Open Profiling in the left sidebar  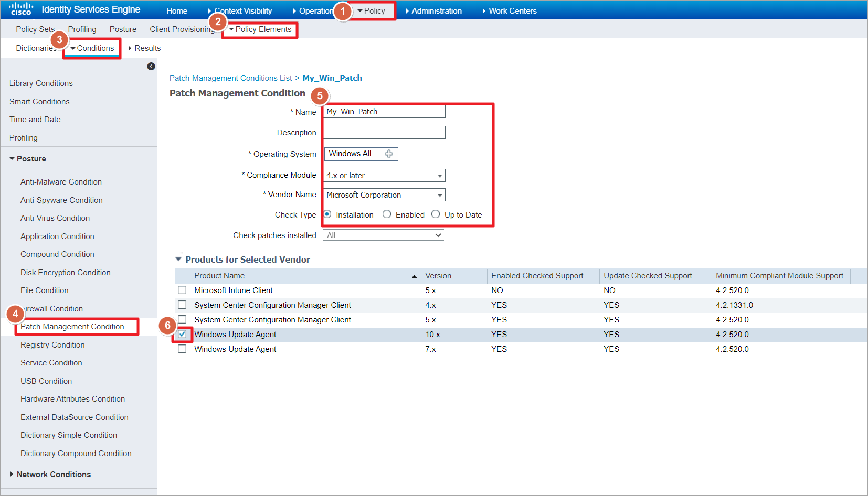point(24,138)
